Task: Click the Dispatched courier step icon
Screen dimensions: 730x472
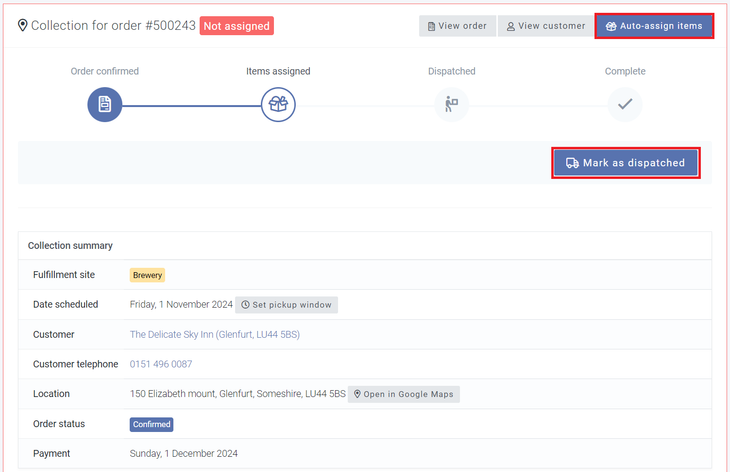Action: 451,104
